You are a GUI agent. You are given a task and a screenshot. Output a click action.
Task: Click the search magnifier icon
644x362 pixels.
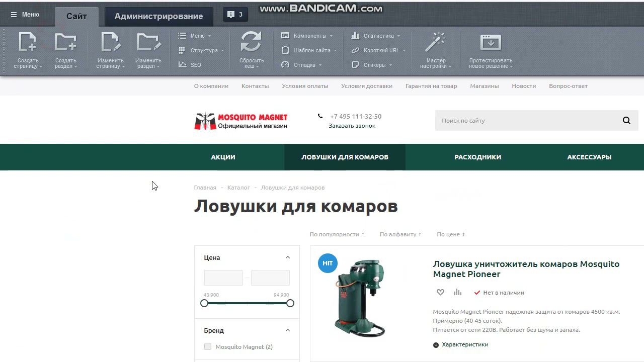pyautogui.click(x=626, y=121)
